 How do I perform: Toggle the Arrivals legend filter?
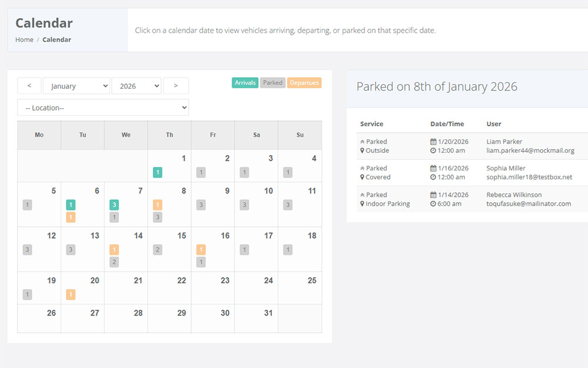245,82
